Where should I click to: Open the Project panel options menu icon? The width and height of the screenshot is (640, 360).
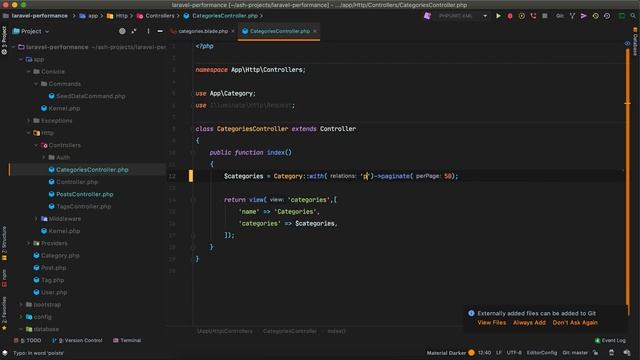(x=148, y=31)
